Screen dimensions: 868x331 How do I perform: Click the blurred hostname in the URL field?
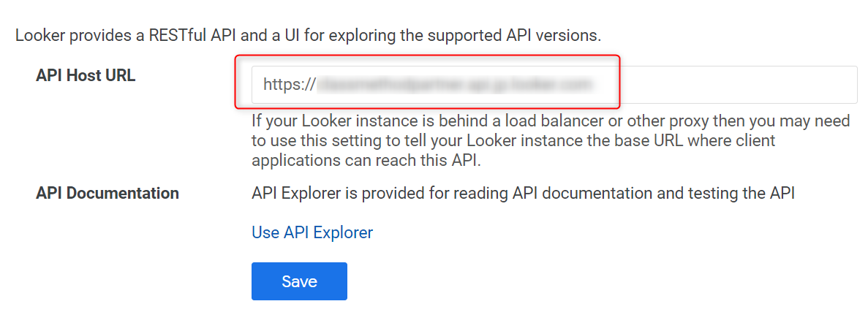click(x=455, y=85)
